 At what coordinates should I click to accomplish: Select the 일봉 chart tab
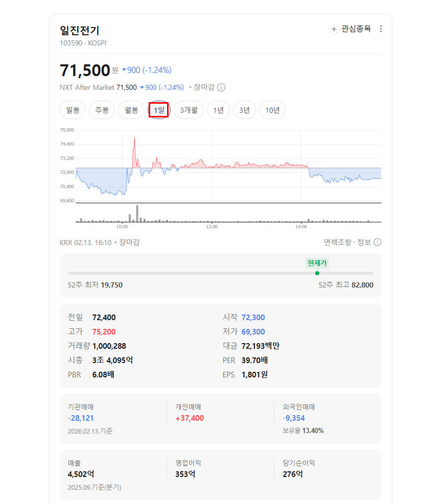tap(73, 110)
